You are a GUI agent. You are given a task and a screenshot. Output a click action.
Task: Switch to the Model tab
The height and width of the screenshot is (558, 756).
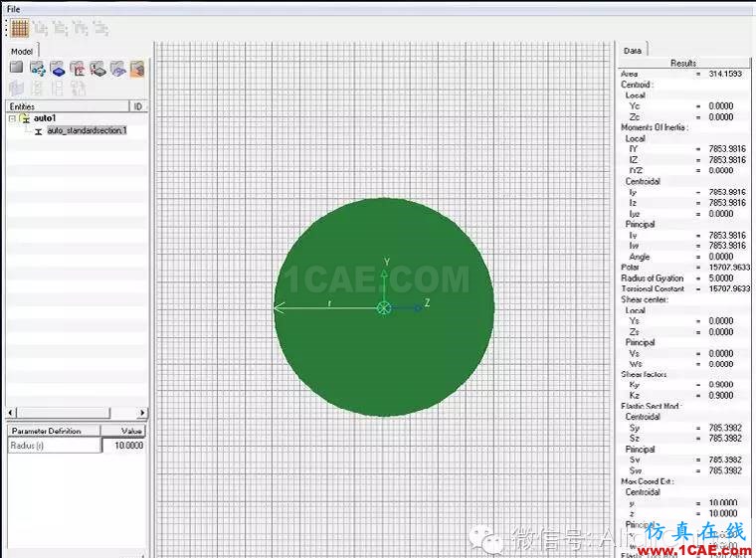(22, 51)
